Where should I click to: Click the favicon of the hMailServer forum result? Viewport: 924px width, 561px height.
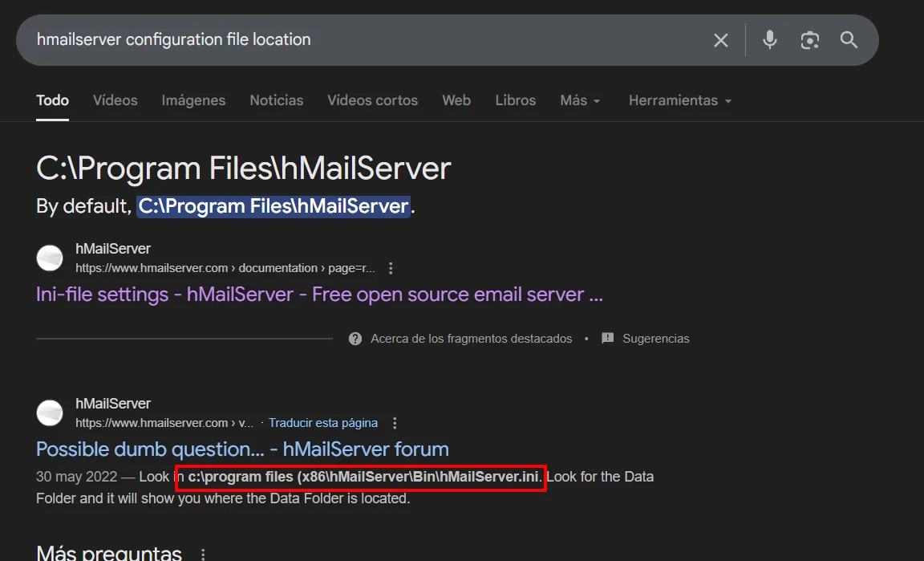(x=50, y=413)
